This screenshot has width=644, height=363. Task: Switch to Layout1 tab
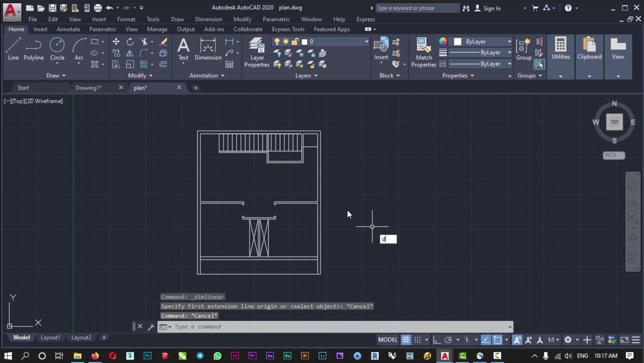click(x=50, y=337)
